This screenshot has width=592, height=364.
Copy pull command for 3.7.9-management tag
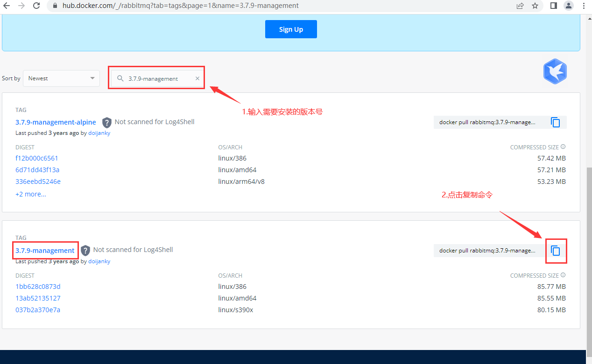[556, 251]
